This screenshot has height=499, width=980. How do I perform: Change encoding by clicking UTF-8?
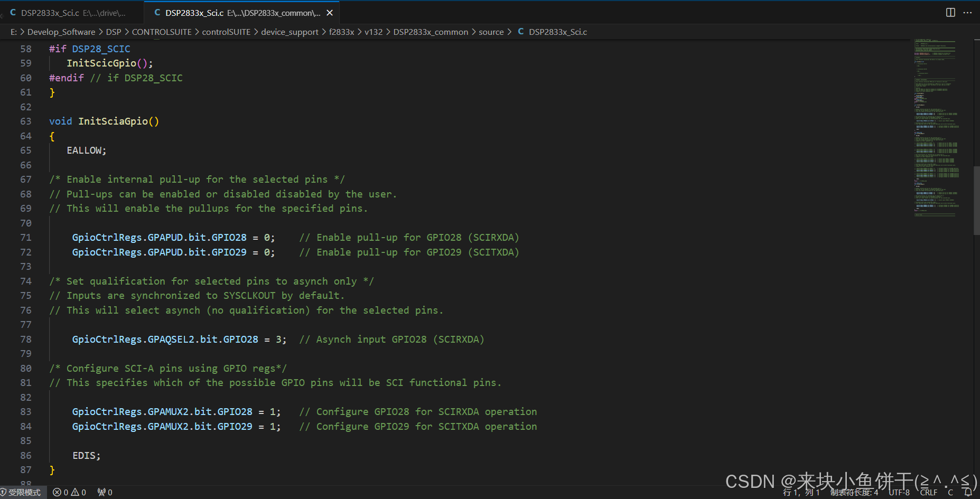(899, 492)
